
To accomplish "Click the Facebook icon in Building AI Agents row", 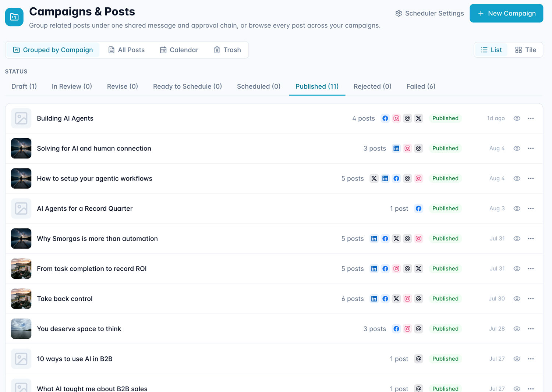I will 385,118.
